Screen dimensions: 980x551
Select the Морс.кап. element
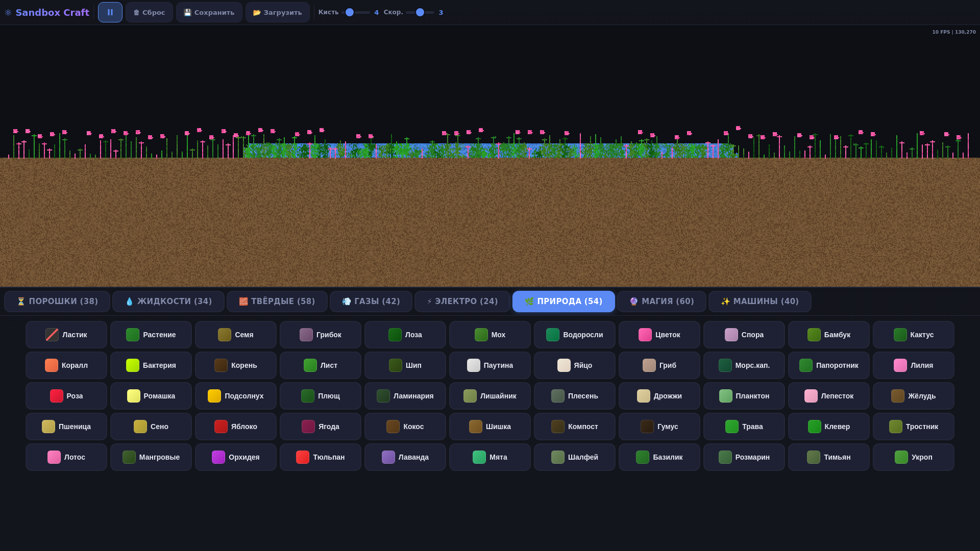tap(744, 365)
